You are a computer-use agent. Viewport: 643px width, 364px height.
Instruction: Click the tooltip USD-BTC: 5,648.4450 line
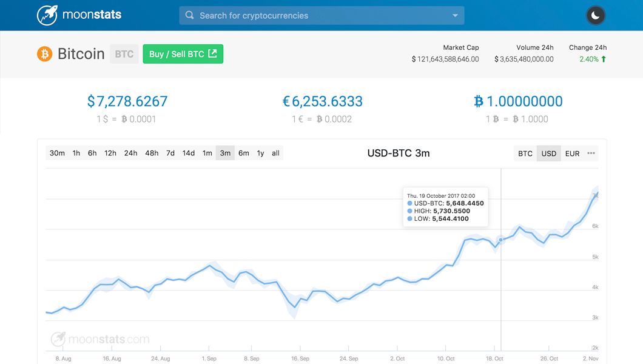pyautogui.click(x=445, y=203)
